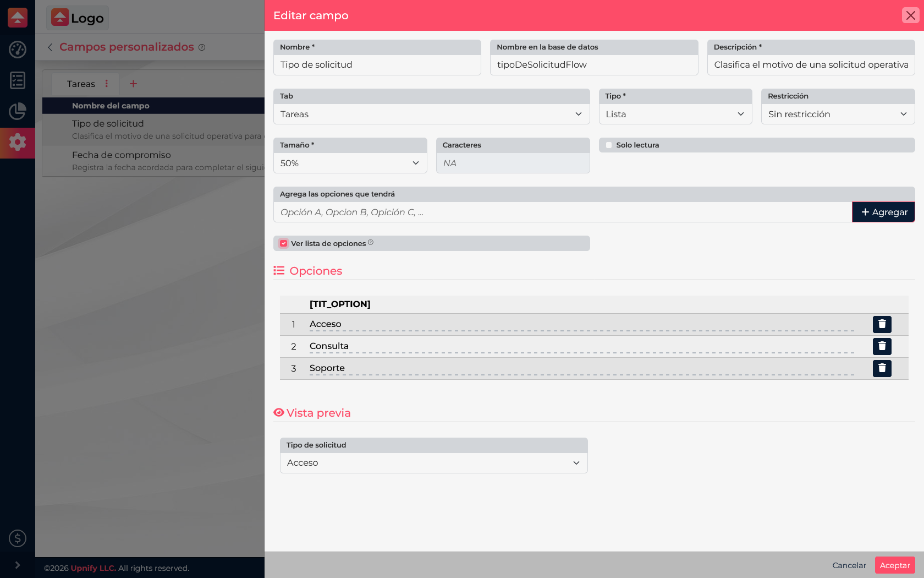Click the Cancelar button

tap(849, 565)
